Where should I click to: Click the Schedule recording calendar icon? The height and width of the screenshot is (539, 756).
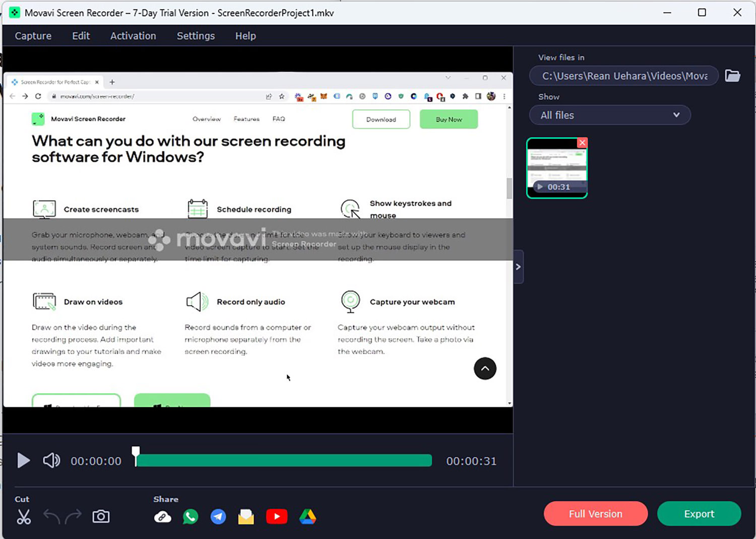click(x=198, y=209)
